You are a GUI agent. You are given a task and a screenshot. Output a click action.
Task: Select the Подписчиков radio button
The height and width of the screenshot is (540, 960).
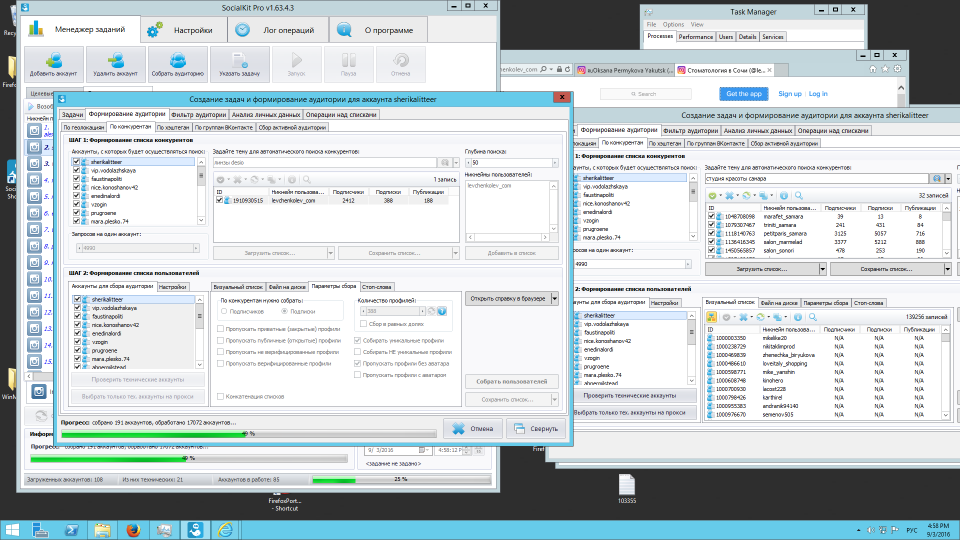[x=224, y=312]
